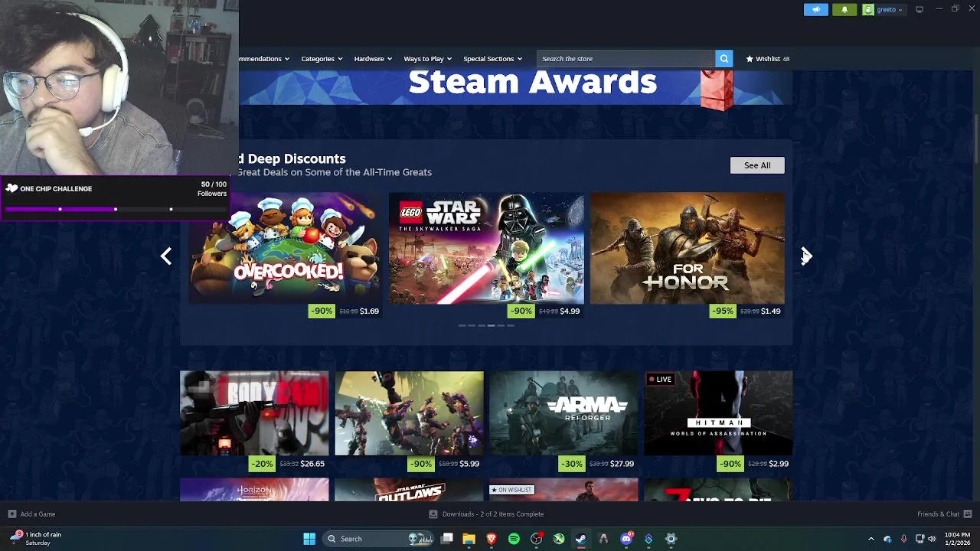Screen dimensions: 980x551
Task: Open Downloads 2 of 2 Items Complete
Action: click(487, 514)
